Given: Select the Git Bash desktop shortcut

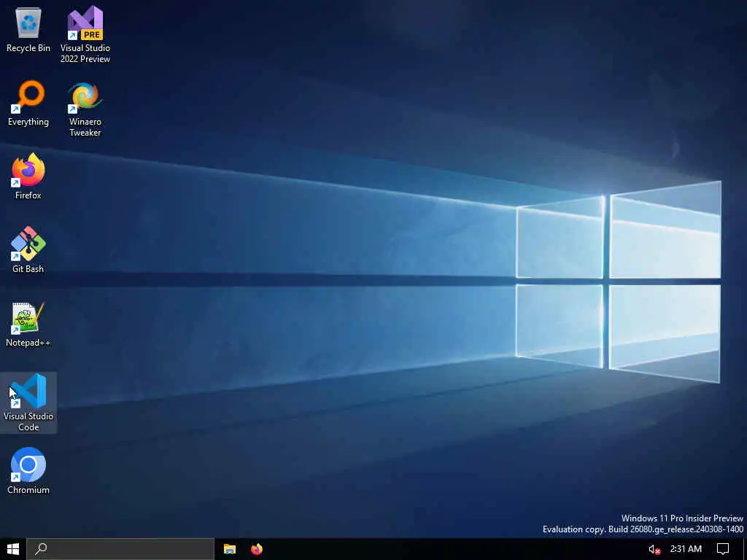Looking at the screenshot, I should click(28, 250).
